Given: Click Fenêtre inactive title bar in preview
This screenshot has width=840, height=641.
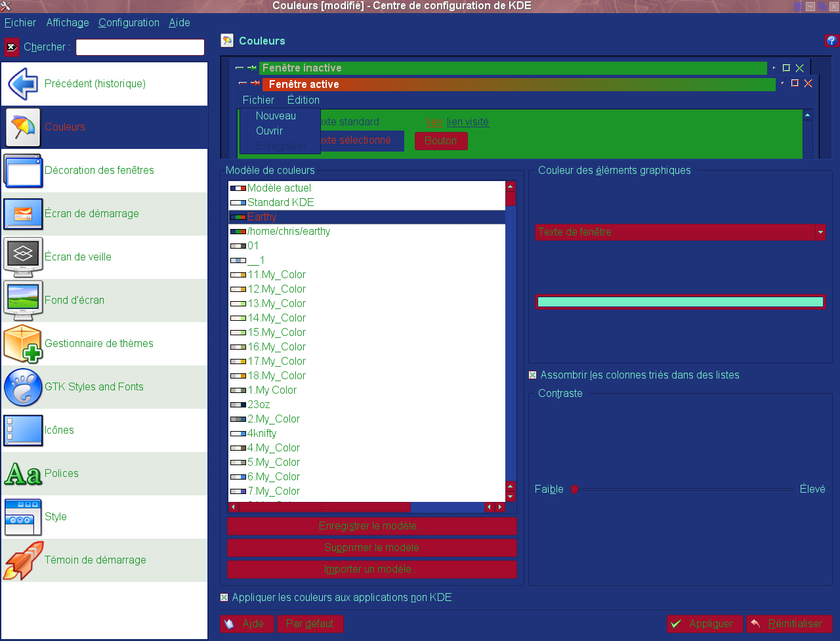Looking at the screenshot, I should pos(513,68).
